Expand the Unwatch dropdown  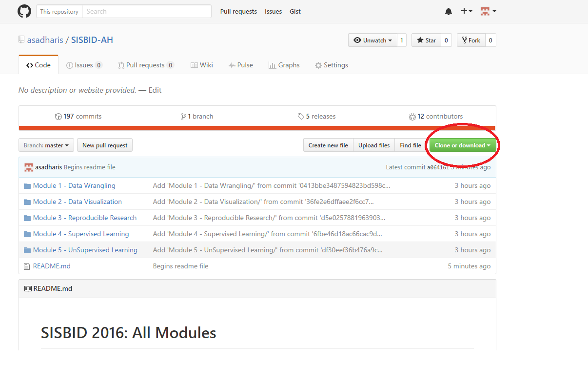(373, 40)
